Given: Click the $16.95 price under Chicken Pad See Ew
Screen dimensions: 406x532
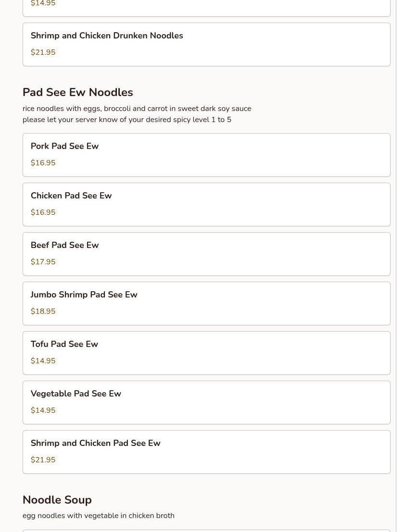Looking at the screenshot, I should (x=43, y=212).
